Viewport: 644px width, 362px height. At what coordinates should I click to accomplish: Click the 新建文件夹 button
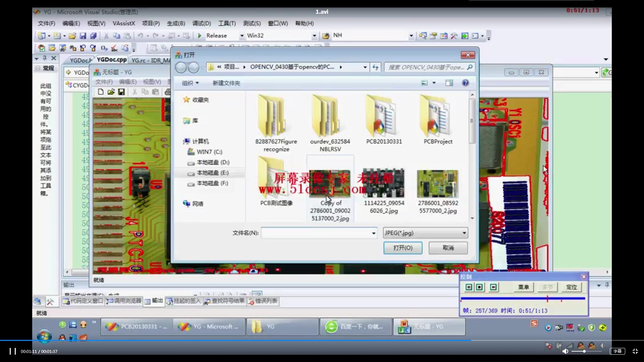(x=226, y=83)
